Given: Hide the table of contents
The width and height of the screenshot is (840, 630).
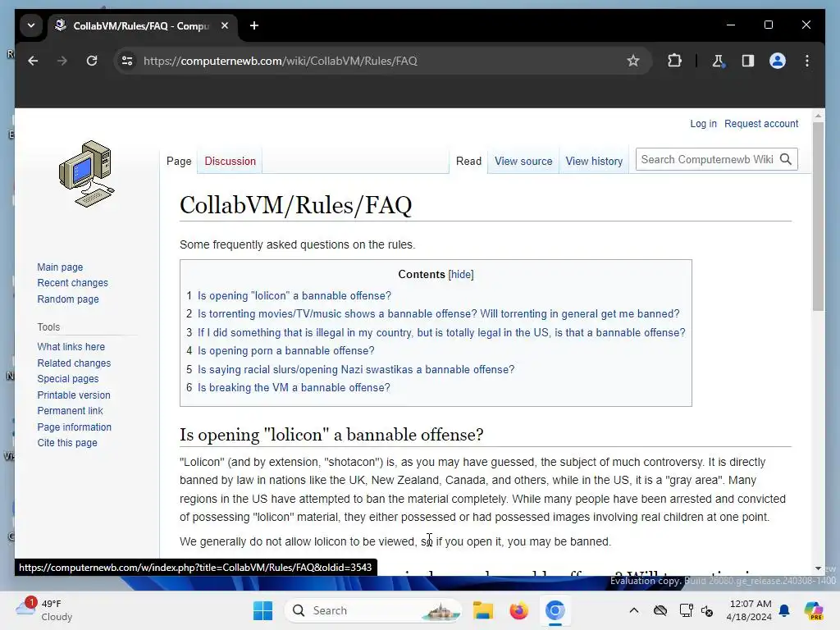Looking at the screenshot, I should (x=461, y=274).
